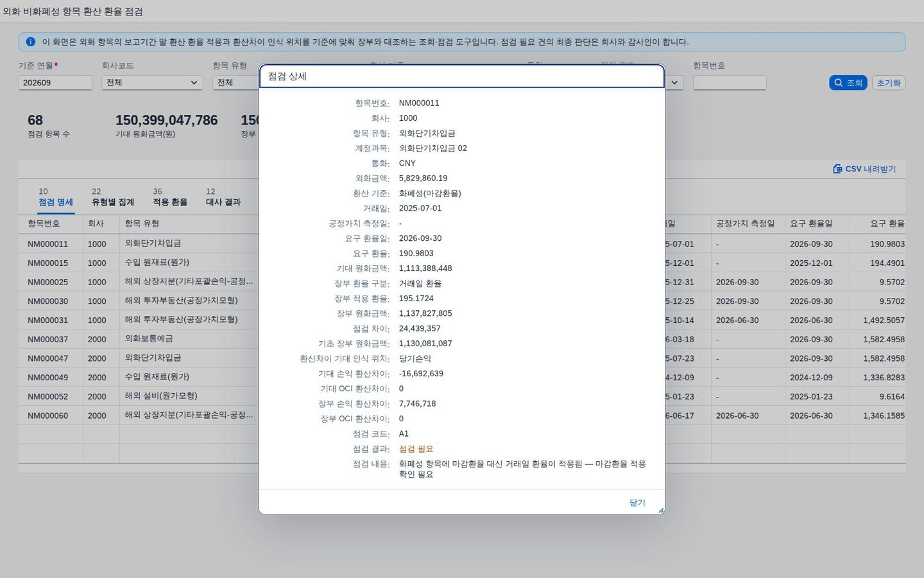
Task: Click the 점검 결과 value 점검 필요
Action: click(x=416, y=449)
